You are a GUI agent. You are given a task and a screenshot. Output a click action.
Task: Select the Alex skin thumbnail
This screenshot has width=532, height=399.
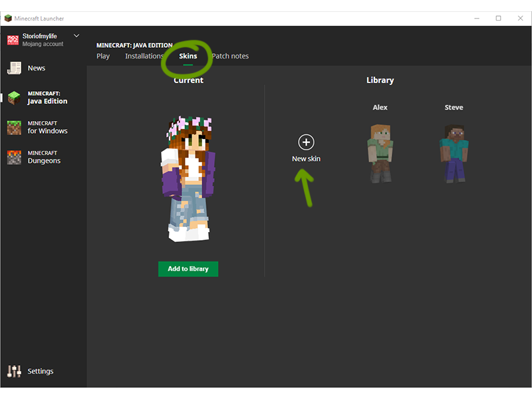[x=380, y=152]
